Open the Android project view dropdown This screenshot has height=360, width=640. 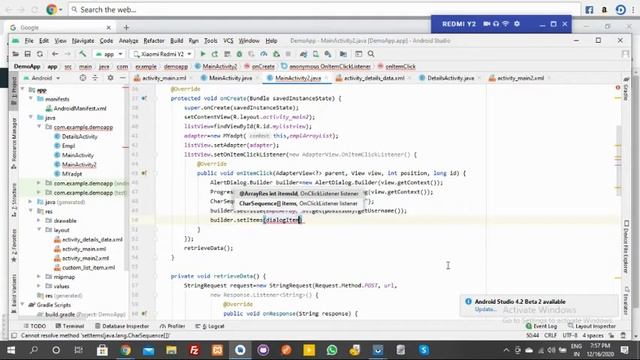42,78
